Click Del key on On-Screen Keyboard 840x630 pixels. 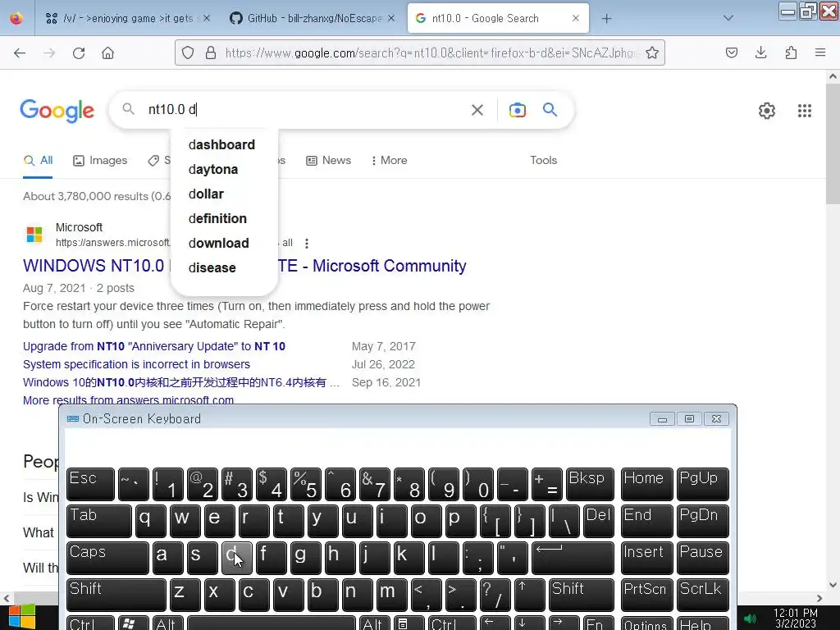(598, 521)
